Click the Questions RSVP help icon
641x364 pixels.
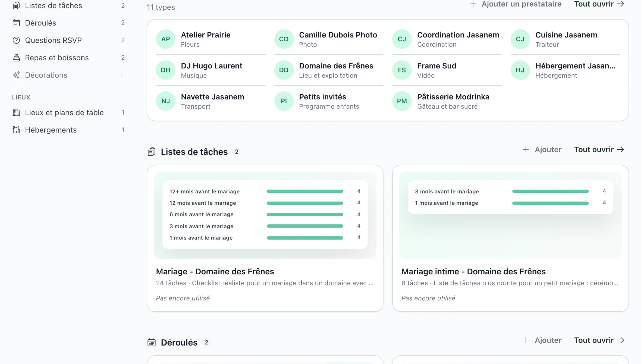[x=16, y=40]
